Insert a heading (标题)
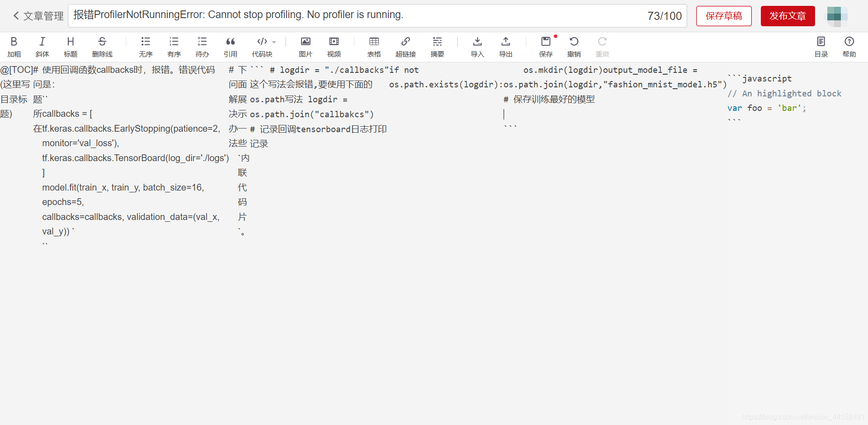 pyautogui.click(x=71, y=47)
